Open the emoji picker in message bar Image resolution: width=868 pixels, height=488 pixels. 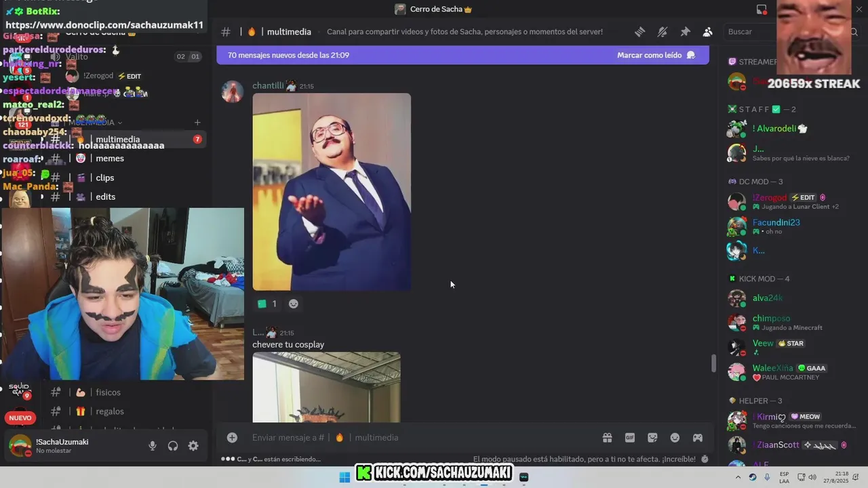click(675, 438)
